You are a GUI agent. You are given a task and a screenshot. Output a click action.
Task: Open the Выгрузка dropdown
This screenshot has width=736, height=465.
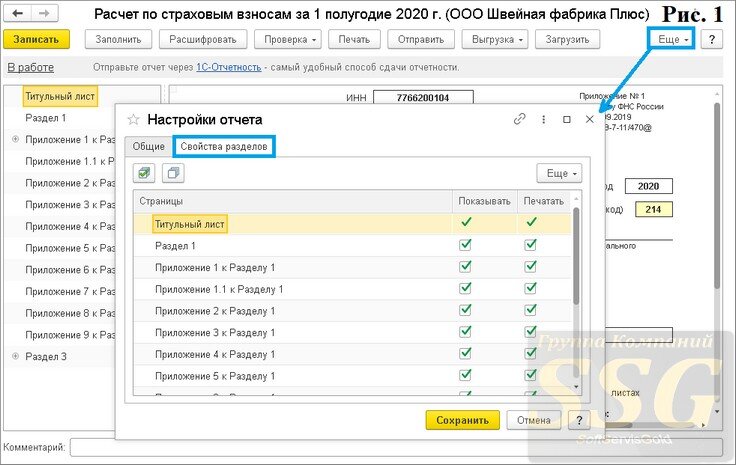point(495,39)
